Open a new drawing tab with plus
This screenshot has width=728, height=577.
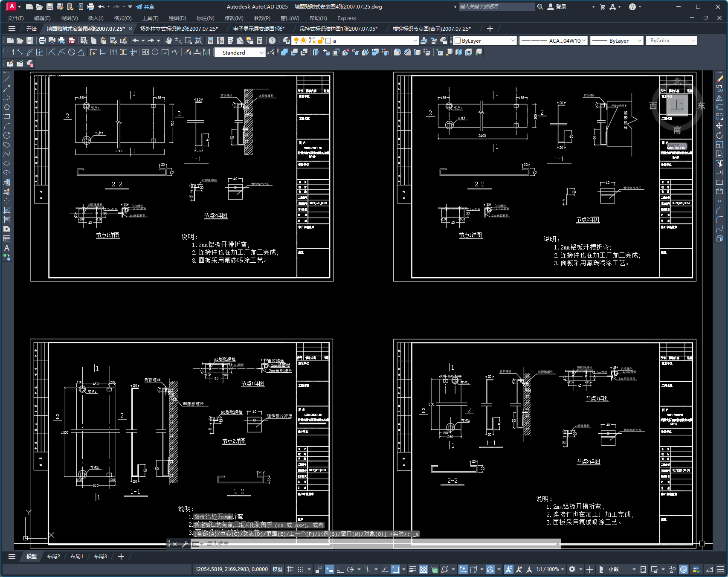[490, 29]
